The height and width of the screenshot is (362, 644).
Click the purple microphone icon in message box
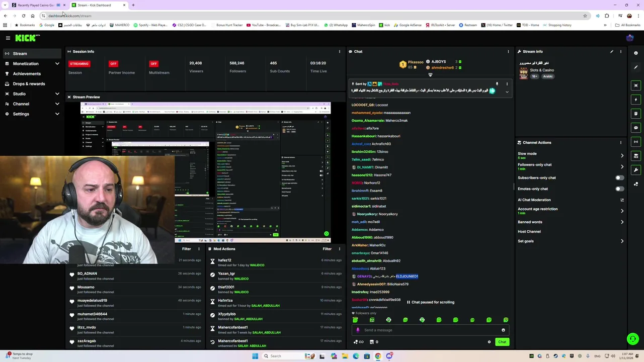coord(358,330)
